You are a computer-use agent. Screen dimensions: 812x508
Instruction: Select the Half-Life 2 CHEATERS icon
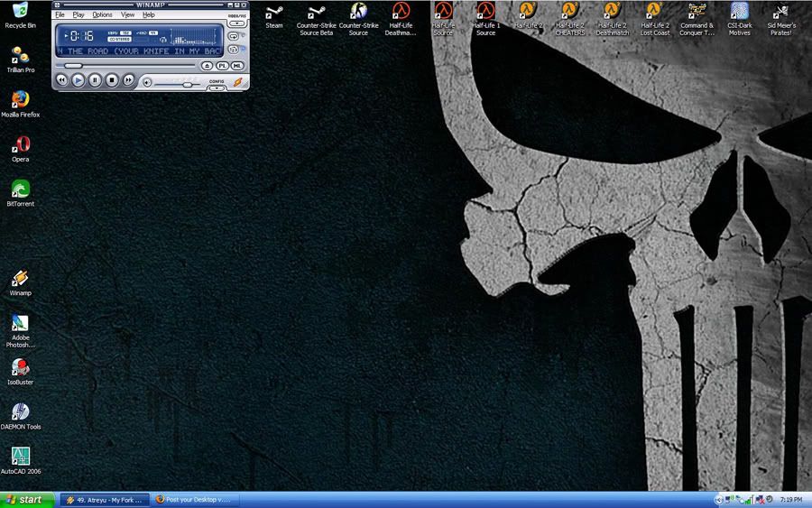pos(570,19)
